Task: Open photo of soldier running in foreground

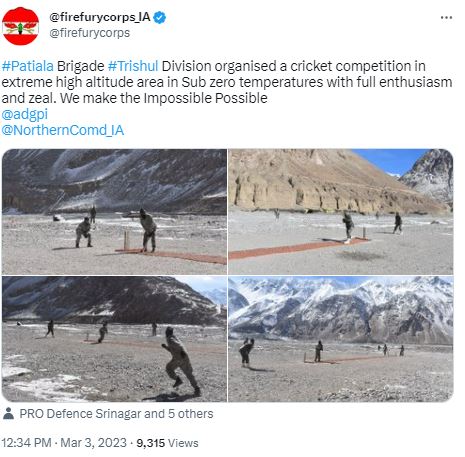Action: (114, 339)
